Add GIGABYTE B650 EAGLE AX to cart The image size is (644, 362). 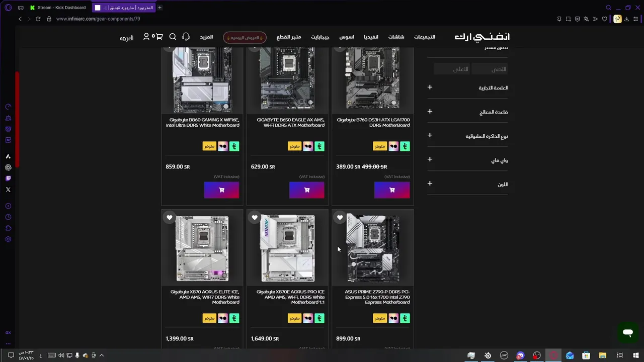[307, 190]
